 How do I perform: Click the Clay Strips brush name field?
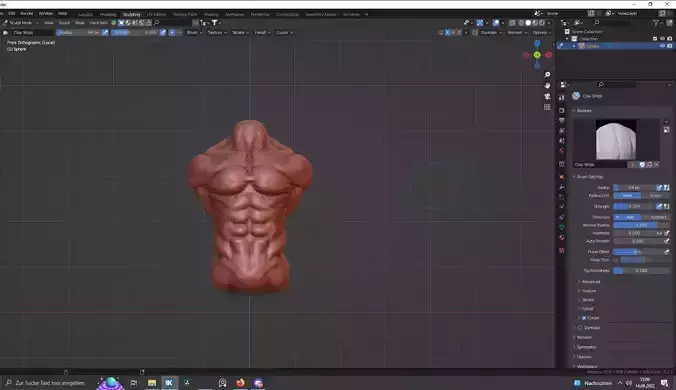(x=600, y=165)
